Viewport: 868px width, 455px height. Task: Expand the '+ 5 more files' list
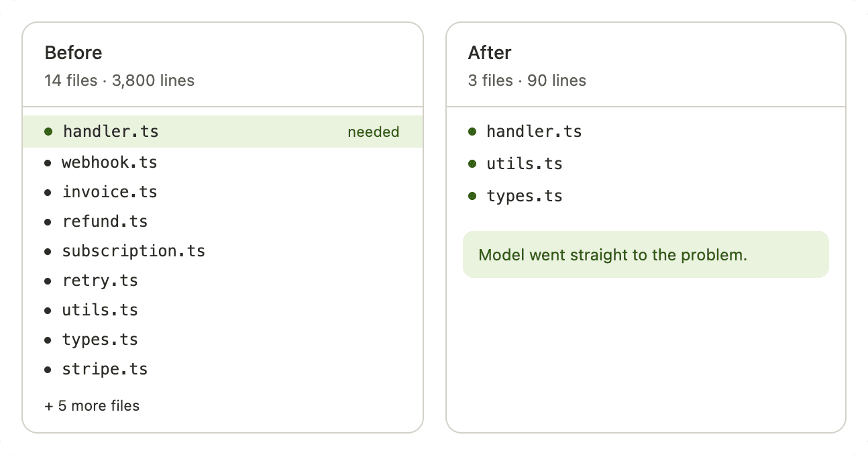pos(92,406)
